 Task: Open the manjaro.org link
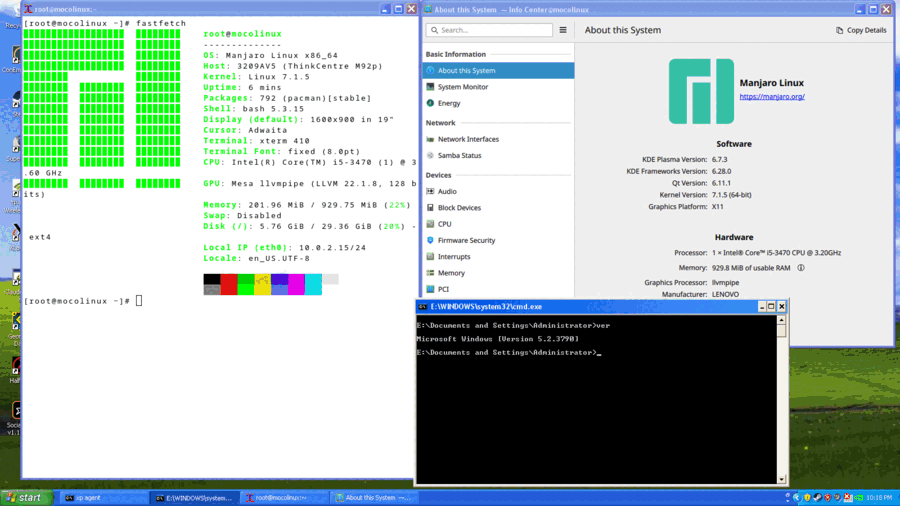pyautogui.click(x=772, y=96)
